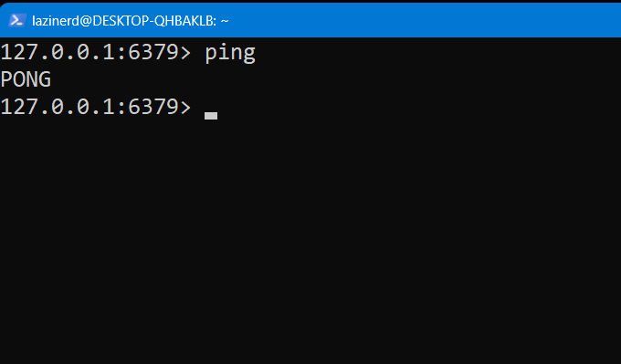Click the typed ping command
Viewport: 621px width, 364px height.
(x=230, y=54)
